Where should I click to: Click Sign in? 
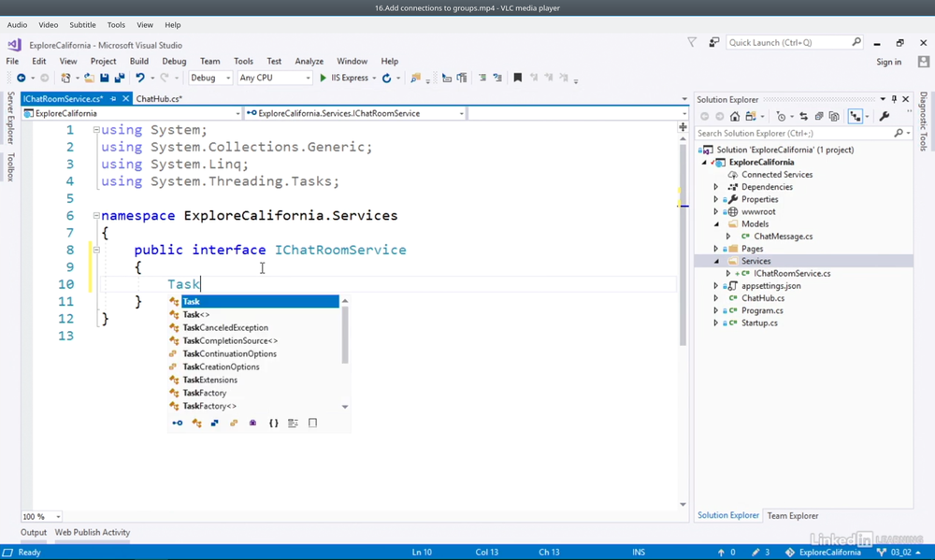(x=888, y=62)
